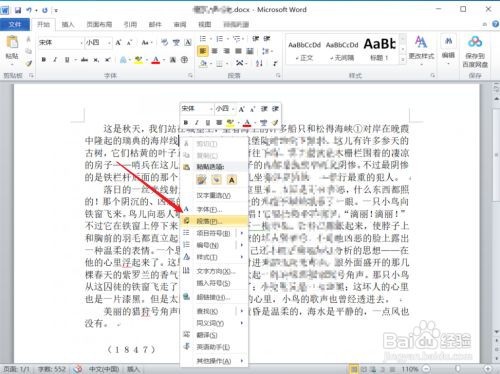Choose 文字方向(X)... in context menu
This screenshot has width=500, height=374.
click(x=214, y=271)
